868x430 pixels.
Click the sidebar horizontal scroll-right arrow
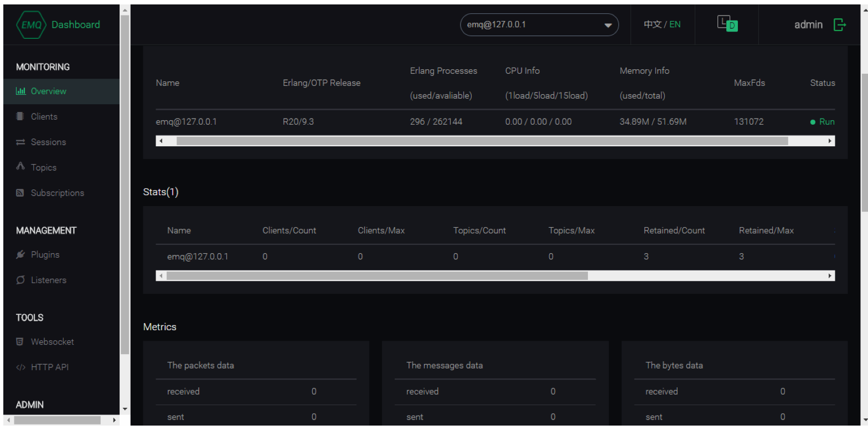(x=115, y=420)
